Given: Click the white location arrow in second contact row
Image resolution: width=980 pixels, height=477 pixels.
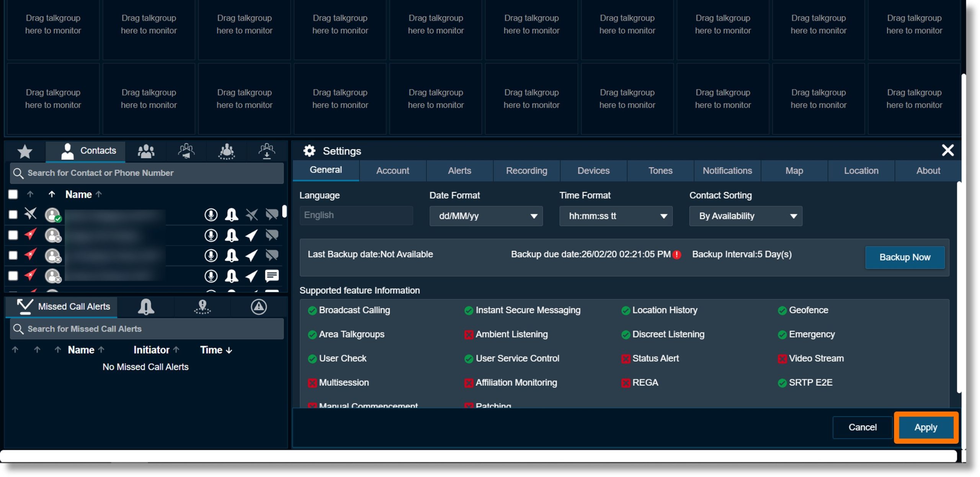Looking at the screenshot, I should [252, 235].
